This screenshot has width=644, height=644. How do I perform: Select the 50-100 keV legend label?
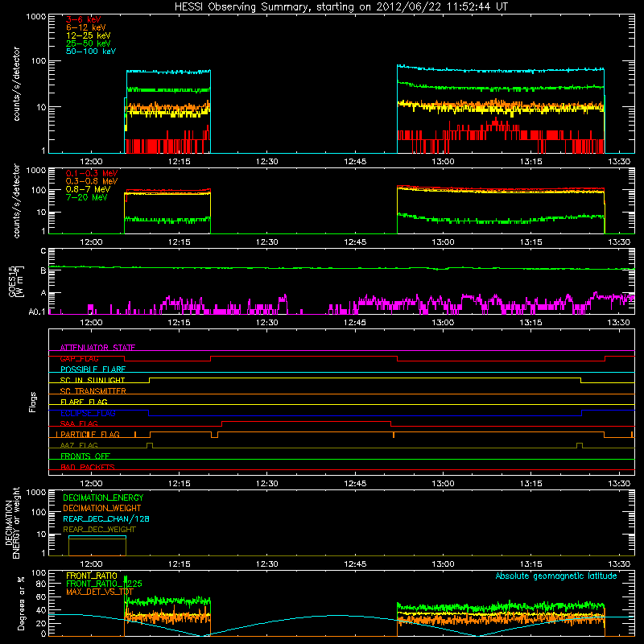tap(91, 52)
